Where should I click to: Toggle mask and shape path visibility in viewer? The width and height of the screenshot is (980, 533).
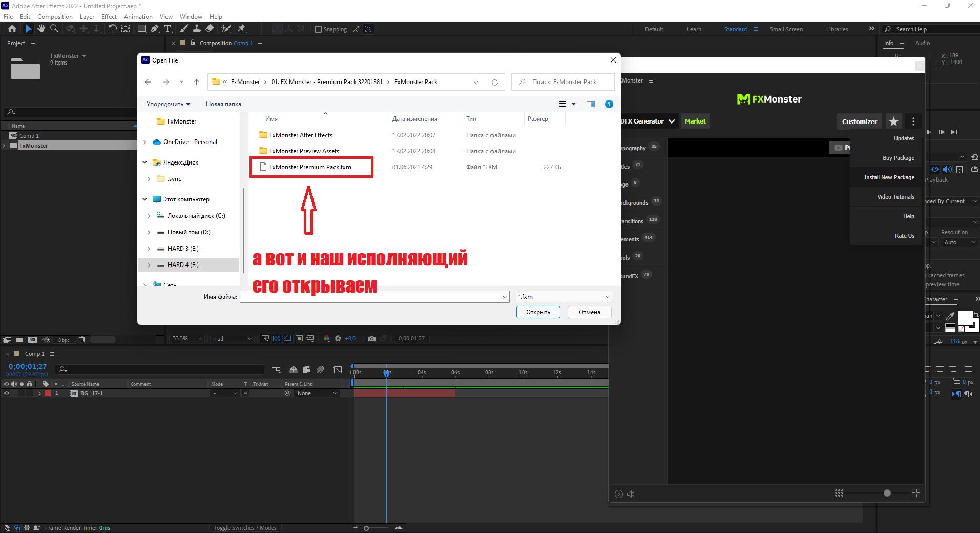tap(288, 338)
